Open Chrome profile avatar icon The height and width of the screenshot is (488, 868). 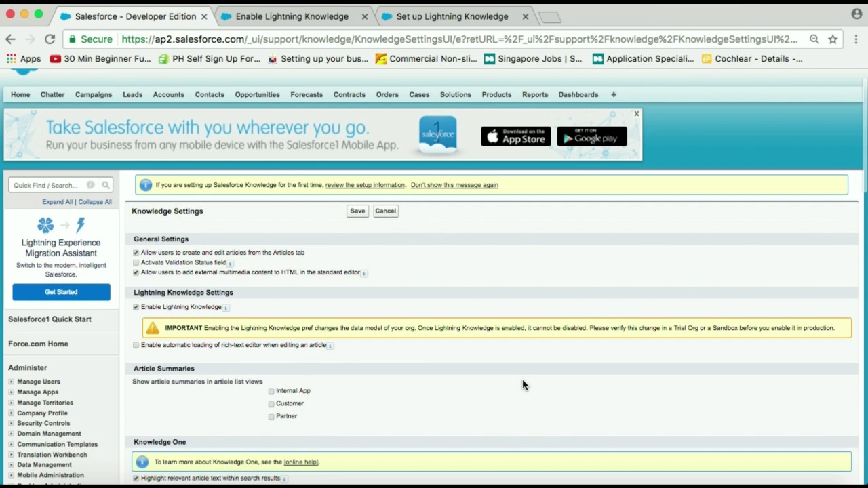tap(856, 14)
